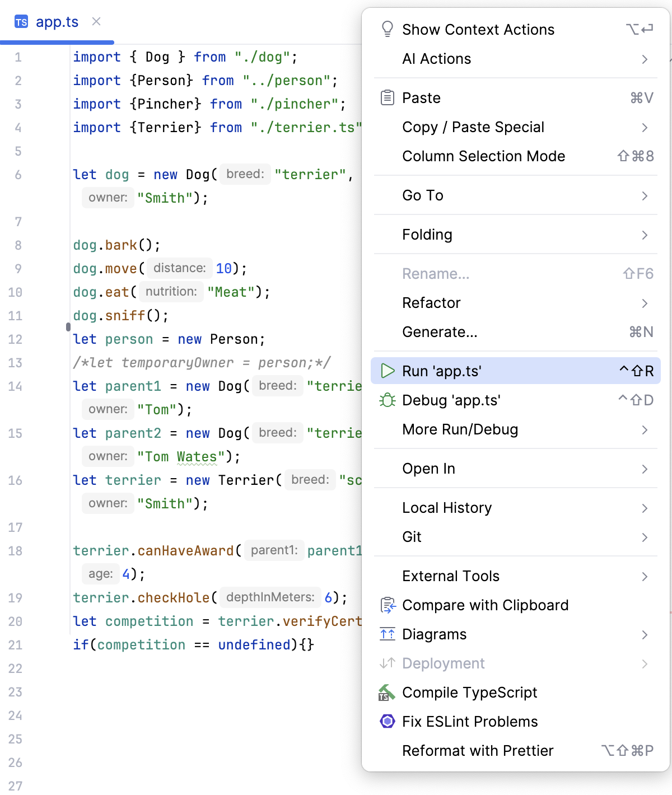Click Reformat with Prettier
Screen dimensions: 672x795
[477, 751]
